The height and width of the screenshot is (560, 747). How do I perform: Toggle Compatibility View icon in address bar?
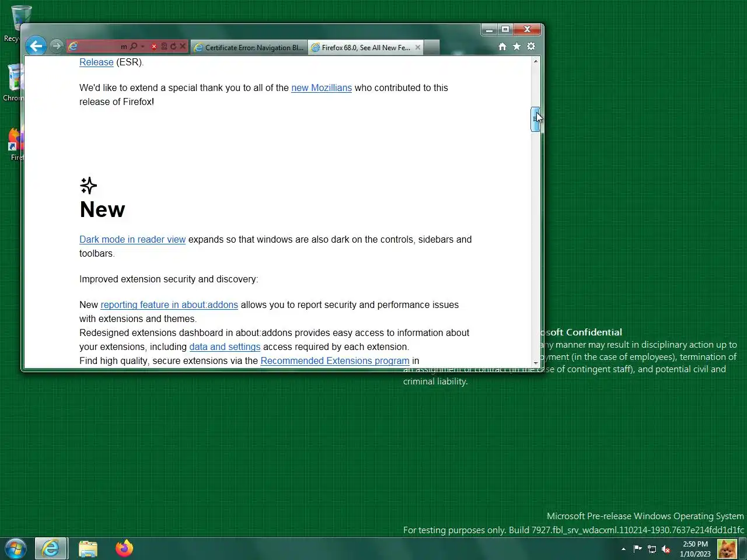(x=164, y=46)
